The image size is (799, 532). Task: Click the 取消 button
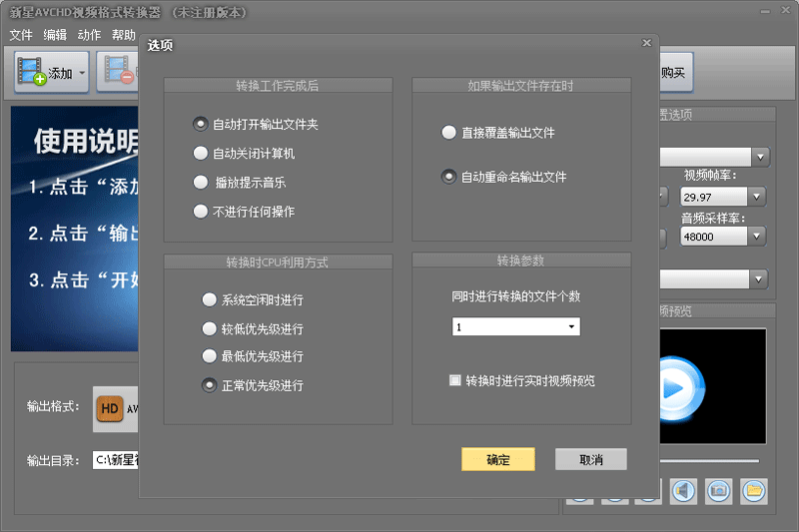tap(591, 459)
